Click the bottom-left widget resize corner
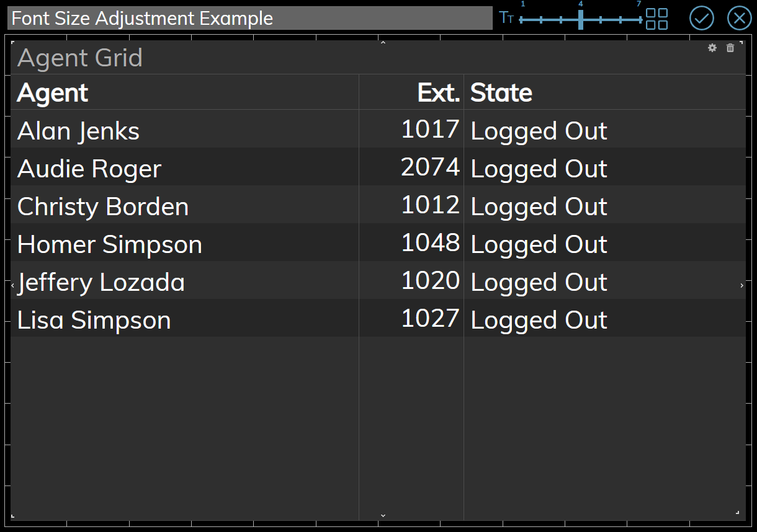This screenshot has width=757, height=532. click(13, 515)
